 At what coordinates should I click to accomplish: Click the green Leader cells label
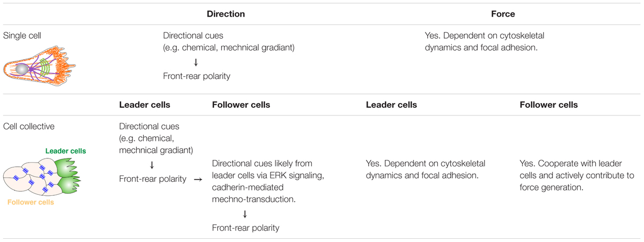pos(65,151)
